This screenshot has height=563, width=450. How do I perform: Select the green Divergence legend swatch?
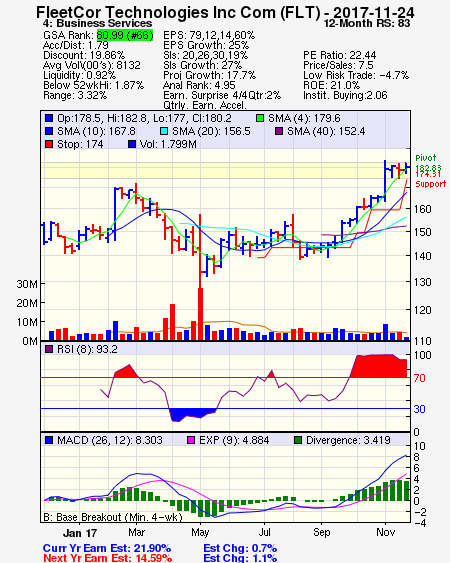pos(298,440)
